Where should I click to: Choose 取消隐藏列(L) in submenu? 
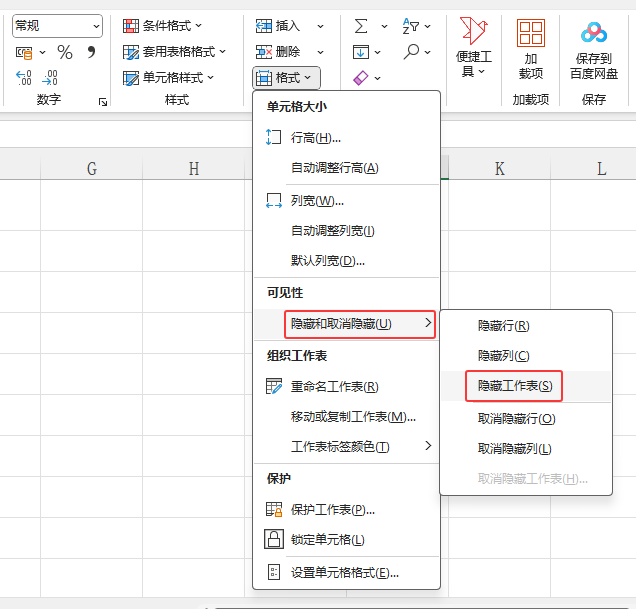pos(526,449)
